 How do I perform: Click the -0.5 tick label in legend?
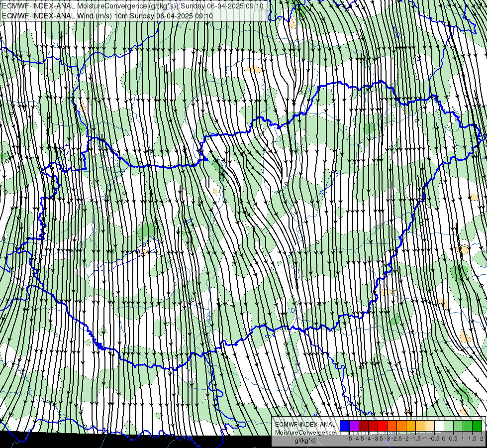[x=434, y=439]
